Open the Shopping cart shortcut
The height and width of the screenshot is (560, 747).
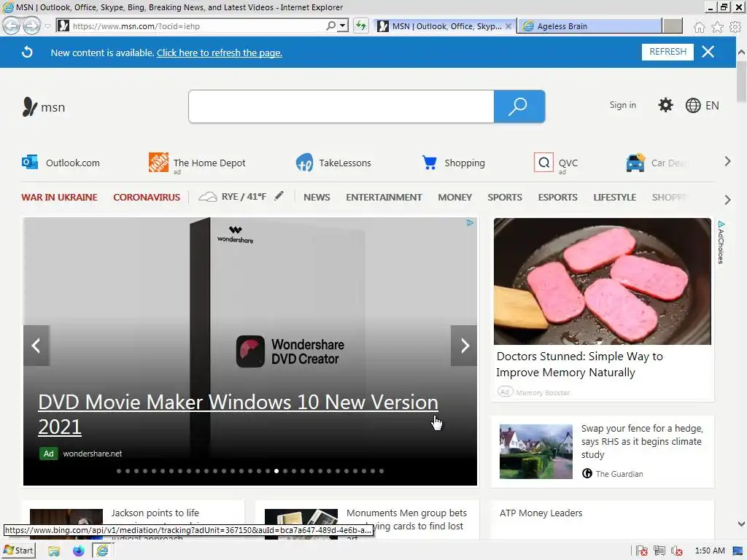point(453,163)
